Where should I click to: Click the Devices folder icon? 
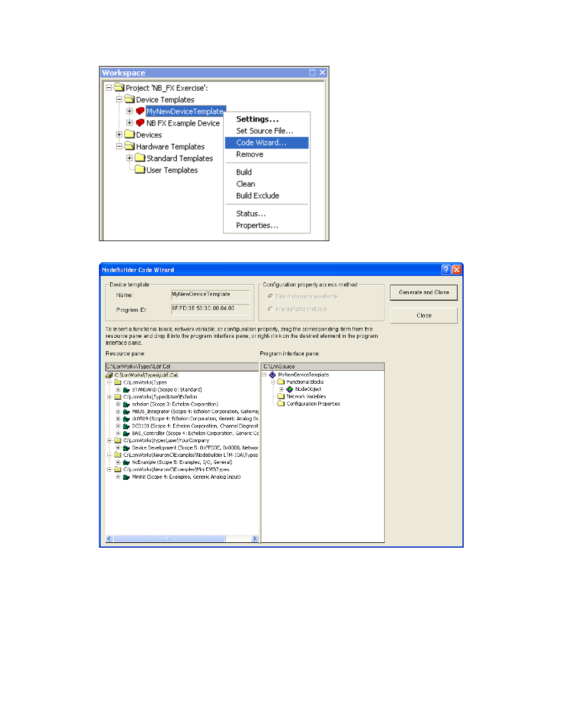(130, 134)
